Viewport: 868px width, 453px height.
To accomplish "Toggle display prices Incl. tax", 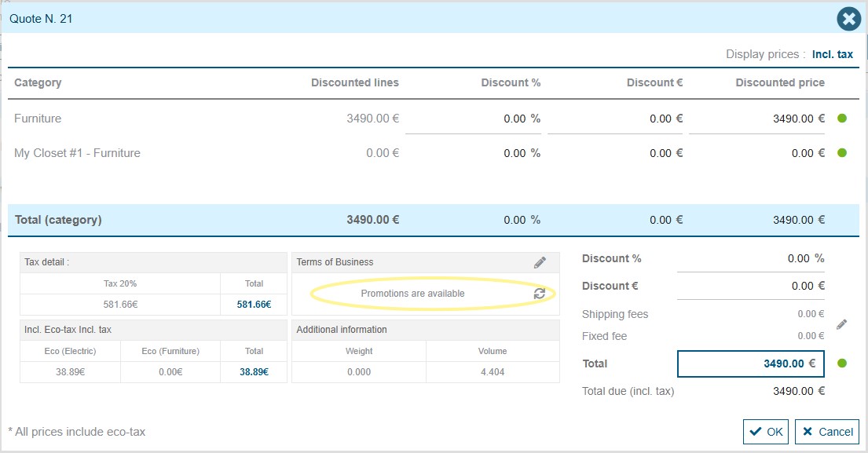I will click(x=832, y=54).
